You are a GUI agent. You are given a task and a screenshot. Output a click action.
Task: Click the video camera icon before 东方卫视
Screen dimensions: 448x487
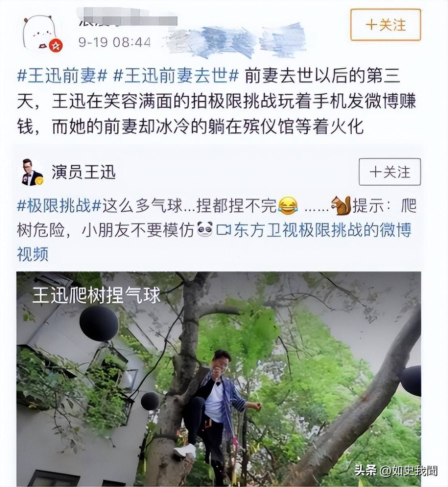pos(224,231)
